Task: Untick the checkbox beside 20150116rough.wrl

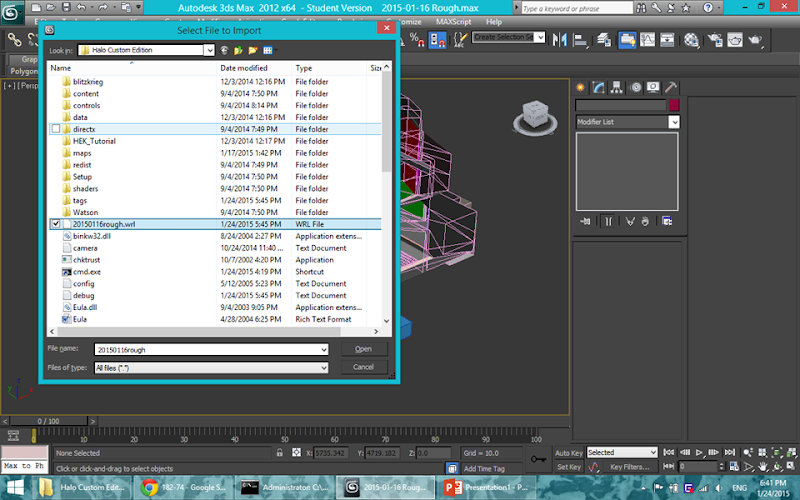Action: (56, 224)
